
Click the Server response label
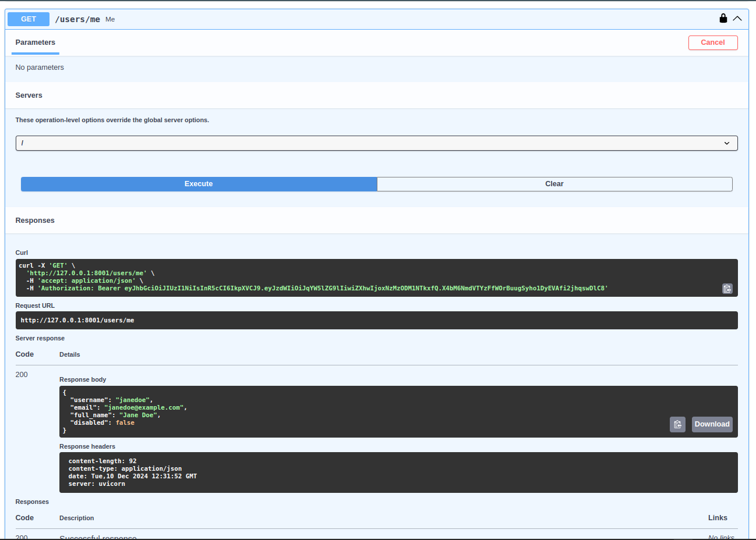(x=40, y=338)
